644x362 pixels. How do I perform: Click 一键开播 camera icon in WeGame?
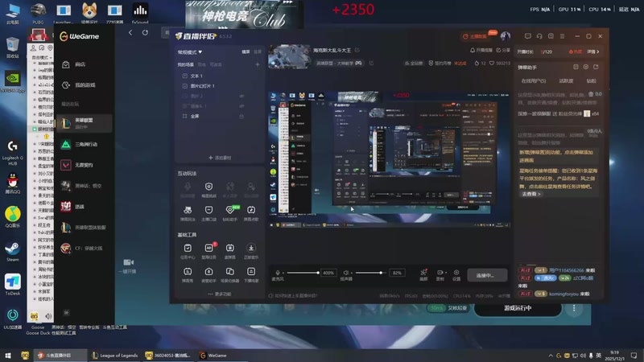(x=129, y=262)
